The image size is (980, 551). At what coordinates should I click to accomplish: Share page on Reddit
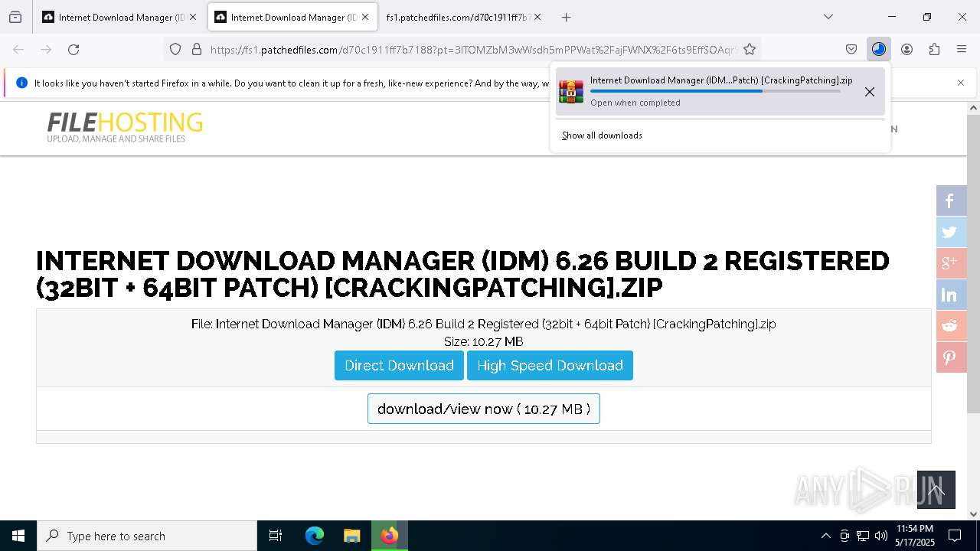[951, 326]
